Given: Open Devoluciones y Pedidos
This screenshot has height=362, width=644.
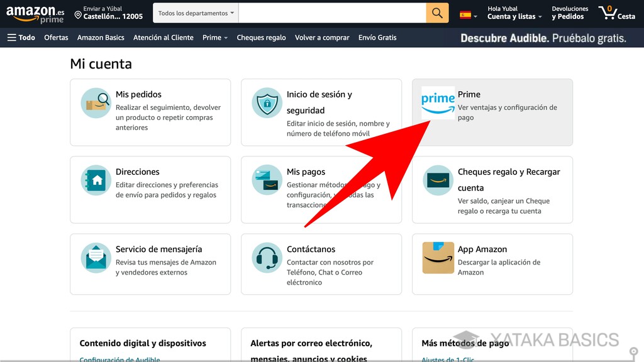Looking at the screenshot, I should pos(570,13).
